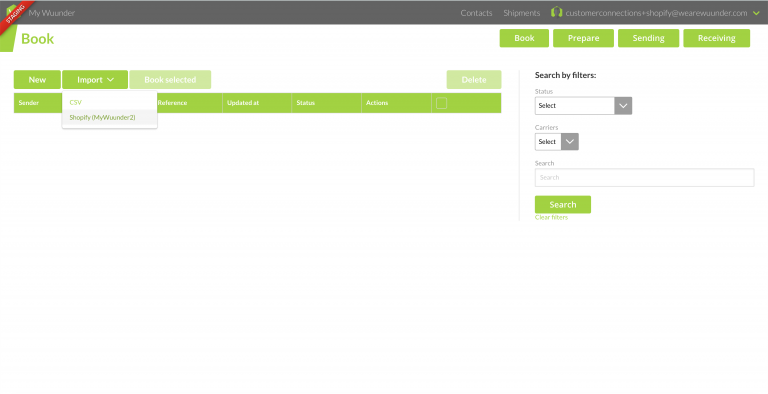The height and width of the screenshot is (394, 768).
Task: Click the headset support icon
Action: point(556,12)
